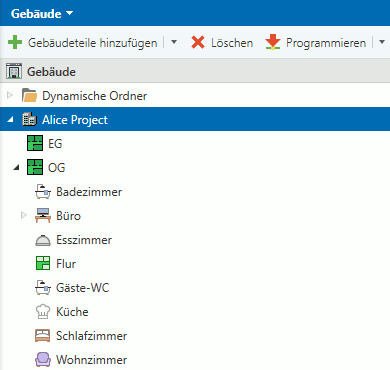This screenshot has height=370, width=390.
Task: Click the Löschen button
Action: [x=222, y=43]
